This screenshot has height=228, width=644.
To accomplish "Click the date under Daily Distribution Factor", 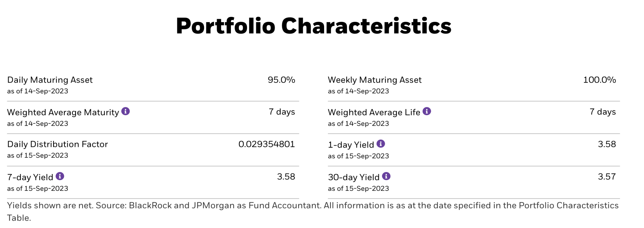I will click(x=37, y=155).
